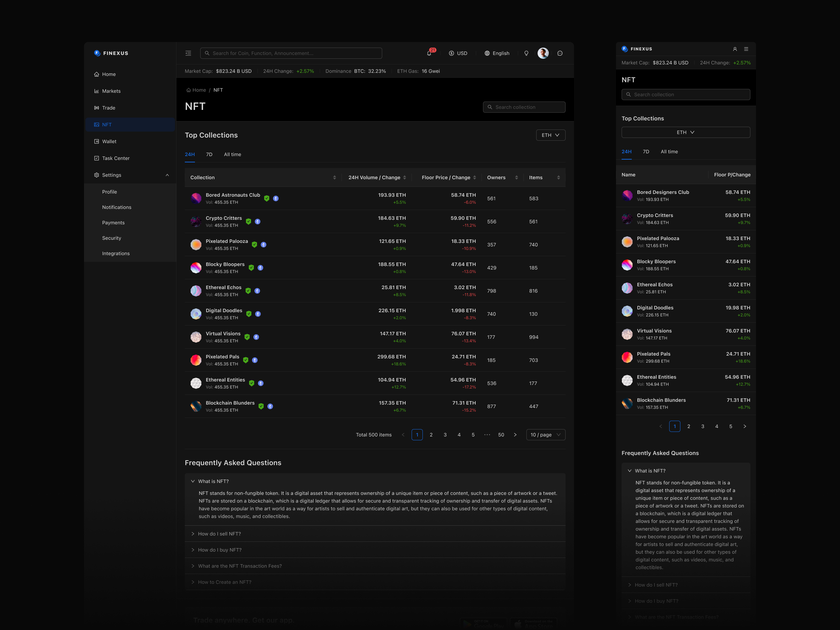Sort by Owners column

pos(517,177)
